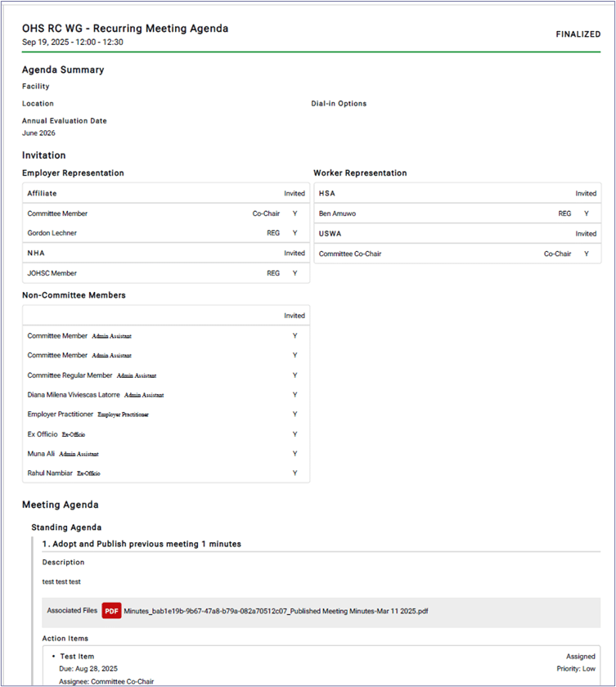Click the June 2026 annual evaluation date
Viewport: 616px width, 687px height.
pyautogui.click(x=38, y=133)
